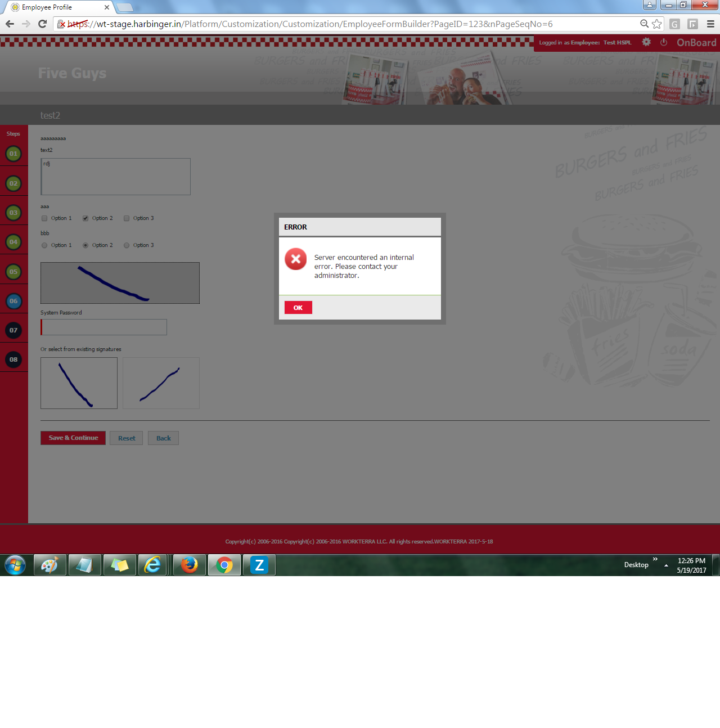Screen dimensions: 720x728
Task: Reload the page with the refresh icon
Action: click(42, 24)
